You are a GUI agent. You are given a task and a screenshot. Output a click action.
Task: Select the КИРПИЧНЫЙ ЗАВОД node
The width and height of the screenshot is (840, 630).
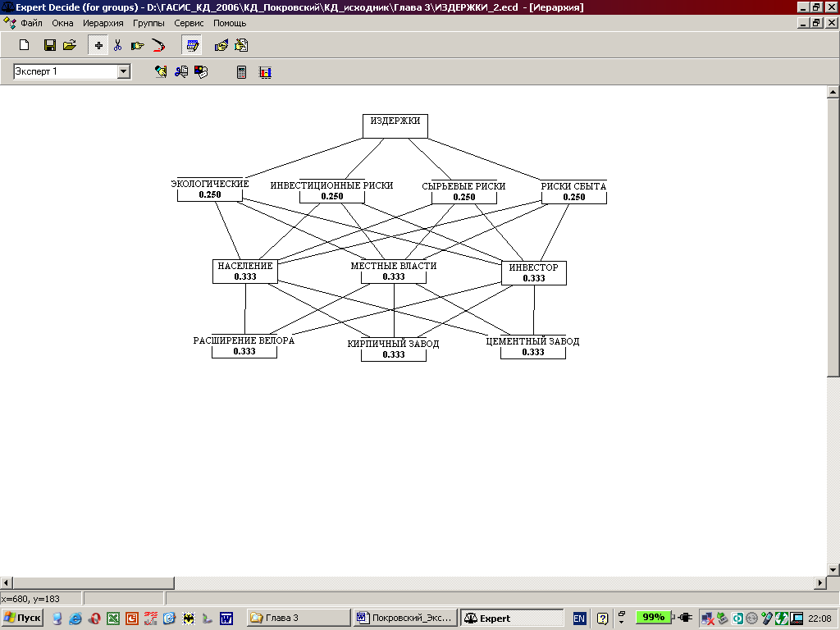click(393, 349)
